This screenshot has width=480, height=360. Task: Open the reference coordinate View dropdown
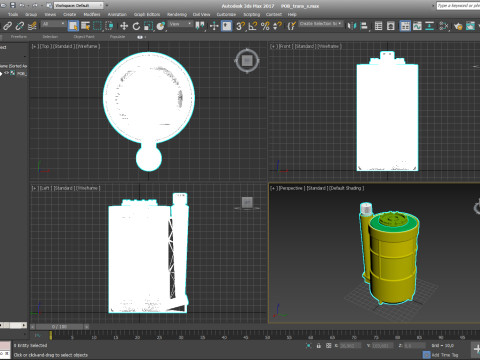pos(180,24)
